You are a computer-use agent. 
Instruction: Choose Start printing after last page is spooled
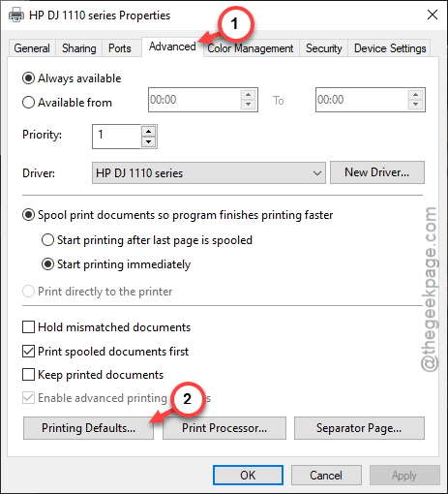[47, 240]
